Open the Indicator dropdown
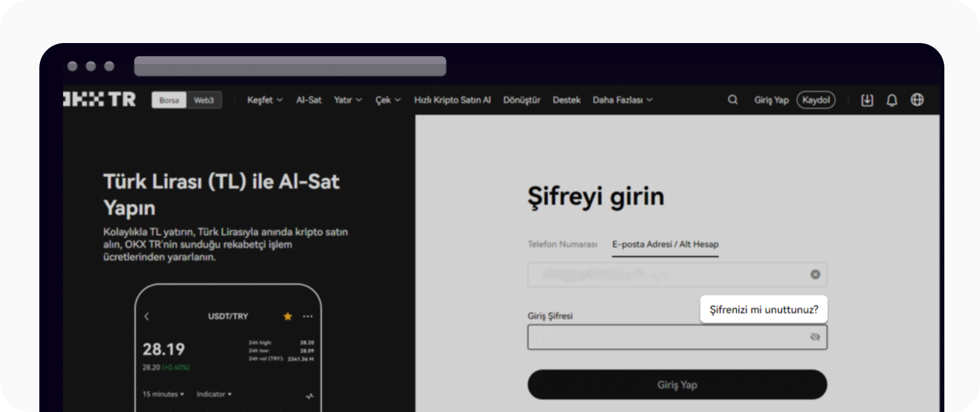Screen dimensions: 980x412 (x=214, y=394)
